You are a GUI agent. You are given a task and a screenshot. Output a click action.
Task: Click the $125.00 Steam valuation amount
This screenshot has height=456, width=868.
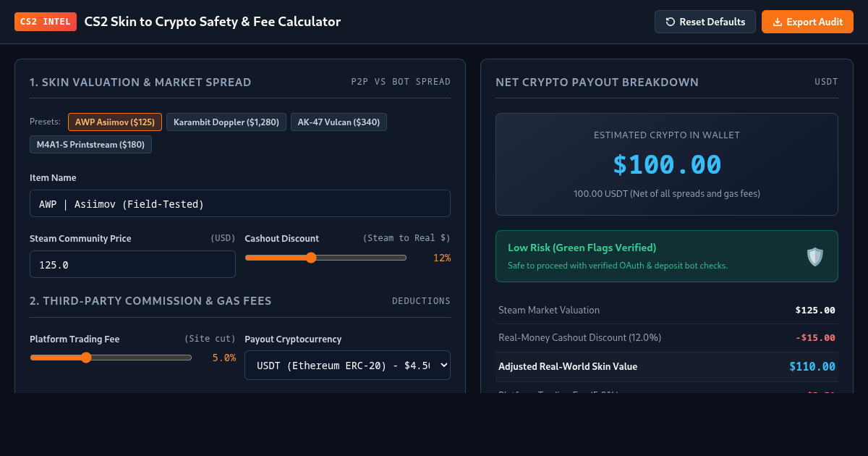click(815, 310)
